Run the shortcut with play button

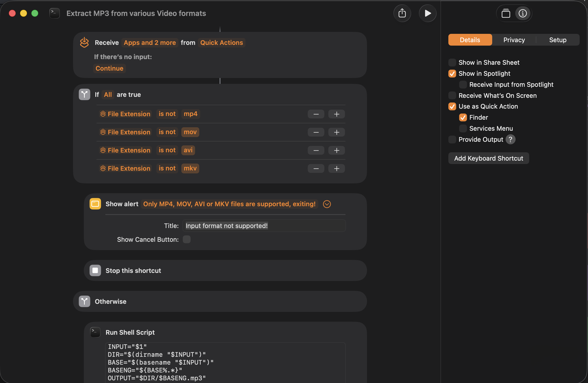click(x=428, y=13)
